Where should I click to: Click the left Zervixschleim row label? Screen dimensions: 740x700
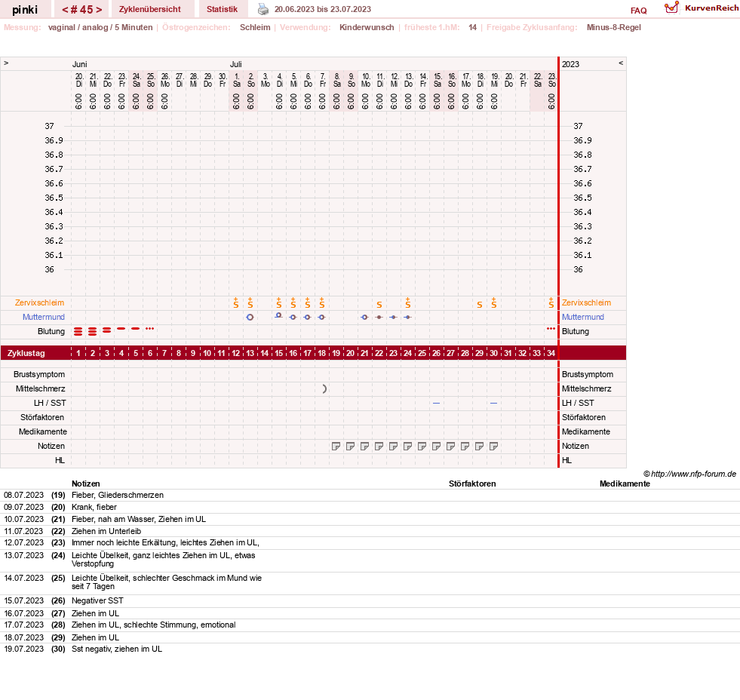40,303
